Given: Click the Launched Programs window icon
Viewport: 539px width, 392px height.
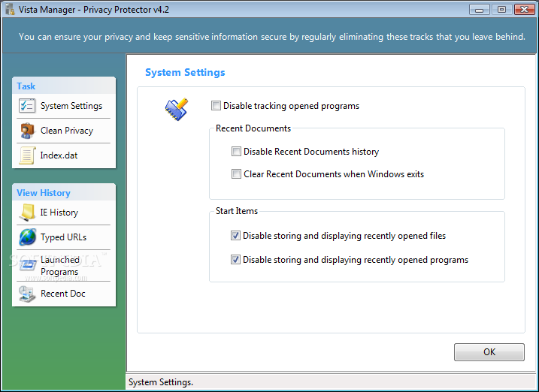Looking at the screenshot, I should pyautogui.click(x=28, y=264).
